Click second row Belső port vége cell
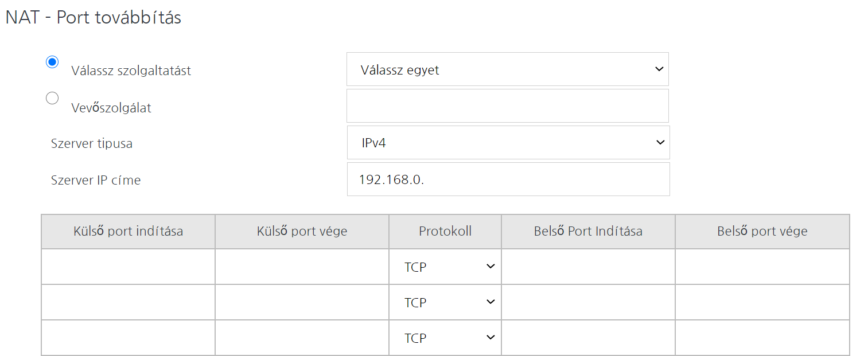 762,302
